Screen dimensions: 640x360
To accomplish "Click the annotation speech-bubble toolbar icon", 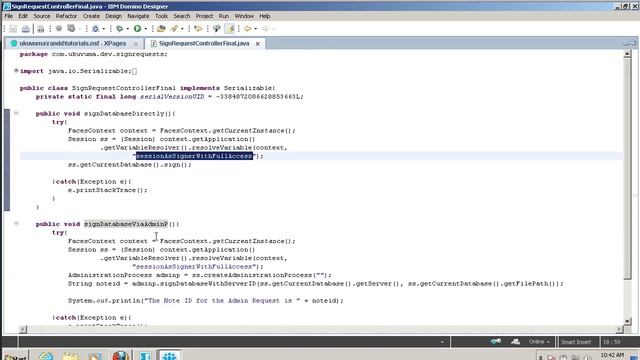I will (217, 29).
